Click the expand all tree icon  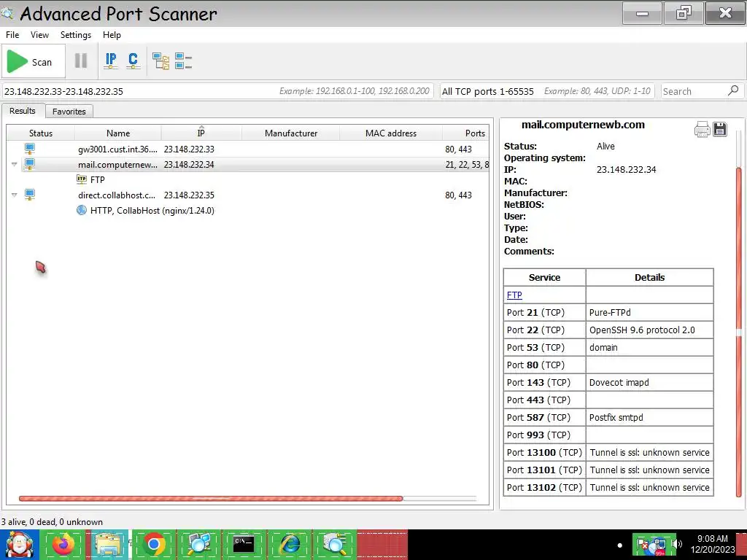(160, 61)
